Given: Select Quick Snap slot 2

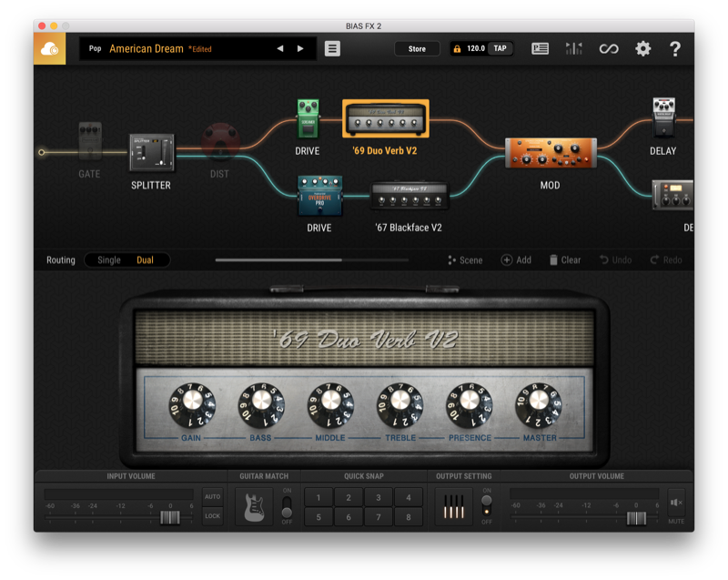Looking at the screenshot, I should click(x=349, y=497).
